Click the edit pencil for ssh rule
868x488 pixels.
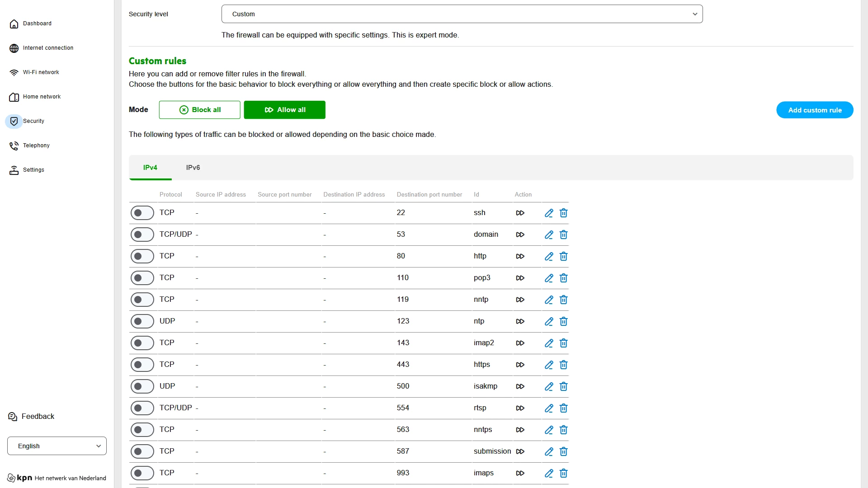[549, 213]
